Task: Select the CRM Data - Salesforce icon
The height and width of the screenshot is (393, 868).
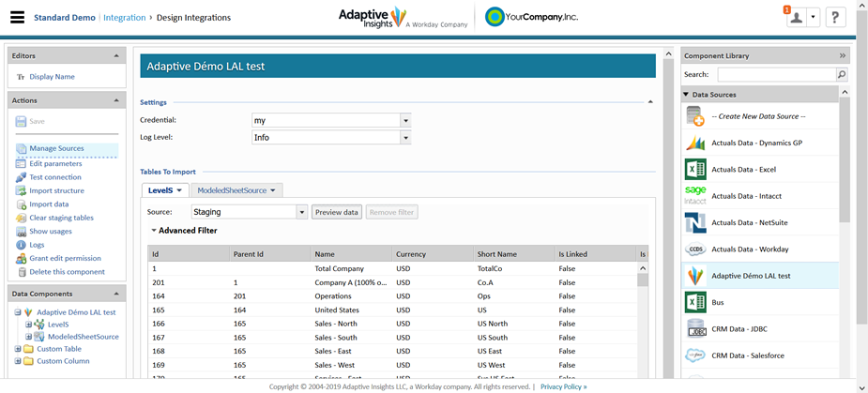Action: (695, 355)
